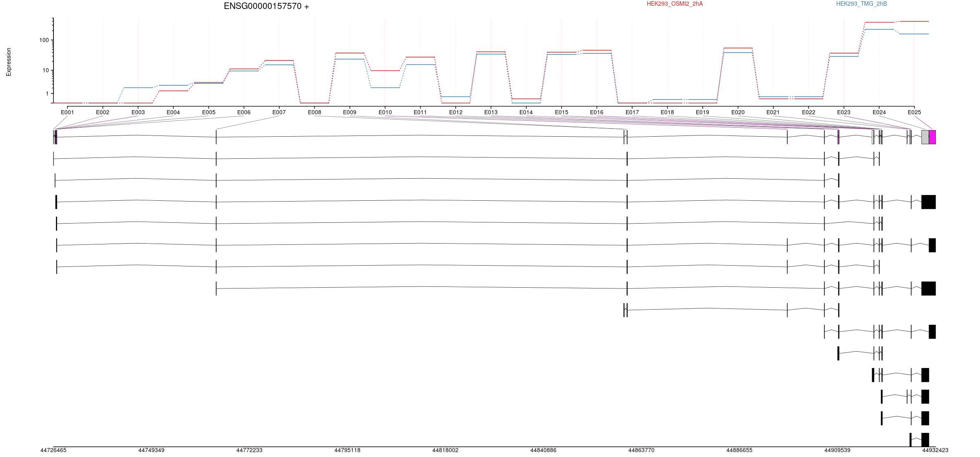This screenshot has width=980, height=457.
Task: Click the blue expression segment above E003
Action: (x=138, y=87)
